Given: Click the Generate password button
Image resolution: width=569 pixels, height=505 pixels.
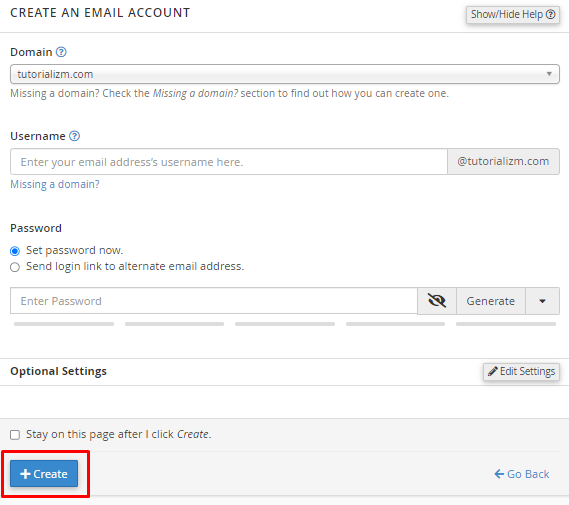Looking at the screenshot, I should [x=491, y=301].
